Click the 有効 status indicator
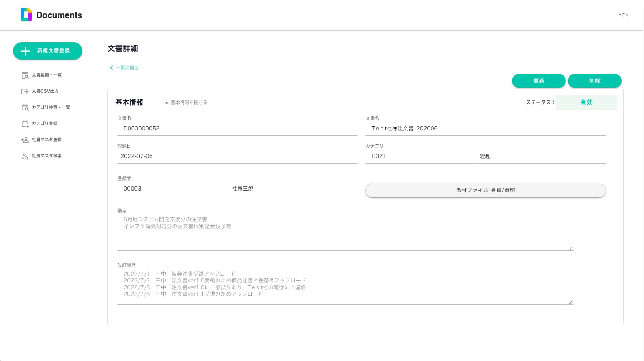Viewport: 644px width, 361px height. point(586,102)
